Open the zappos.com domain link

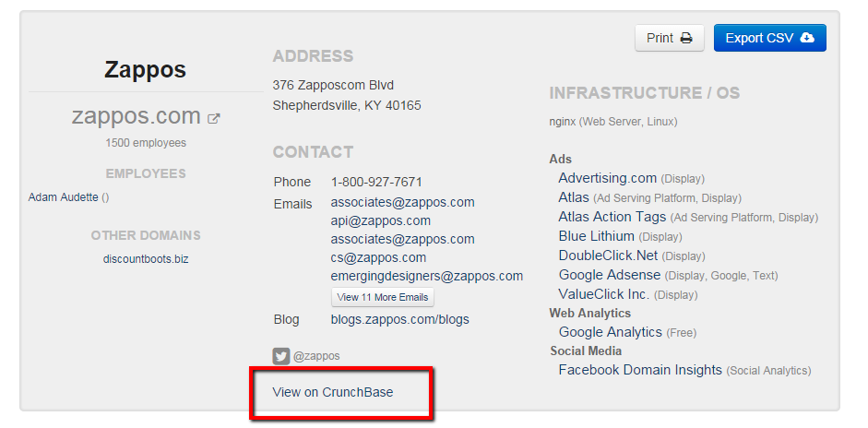click(x=137, y=116)
